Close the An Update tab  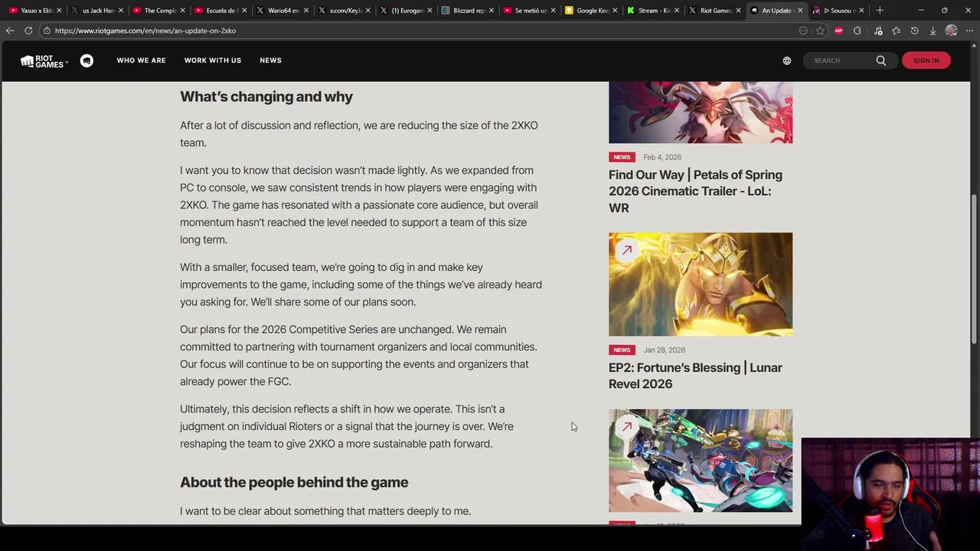point(800,10)
